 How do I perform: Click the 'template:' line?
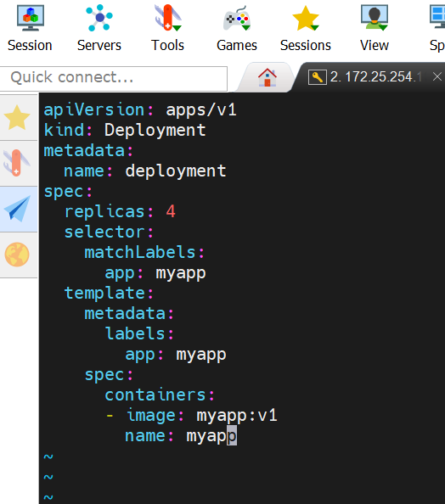click(109, 293)
